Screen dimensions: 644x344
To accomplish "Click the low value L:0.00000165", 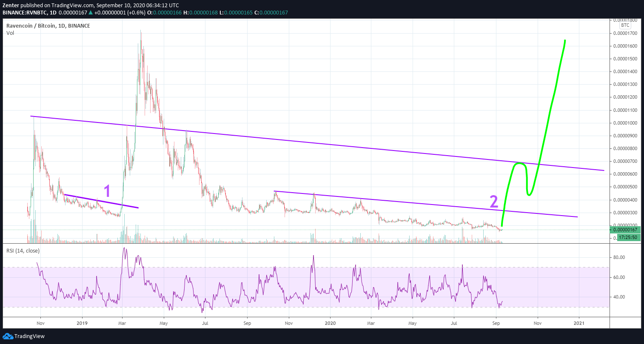I will click(236, 13).
